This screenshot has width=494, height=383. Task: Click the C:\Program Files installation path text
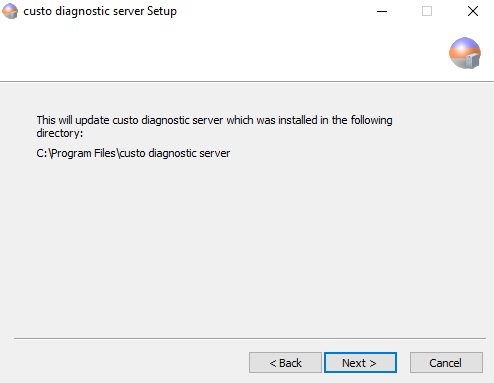pyautogui.click(x=133, y=153)
